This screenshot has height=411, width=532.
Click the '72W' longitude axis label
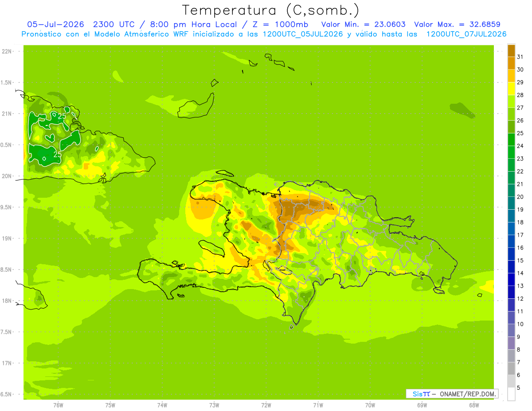266,405
